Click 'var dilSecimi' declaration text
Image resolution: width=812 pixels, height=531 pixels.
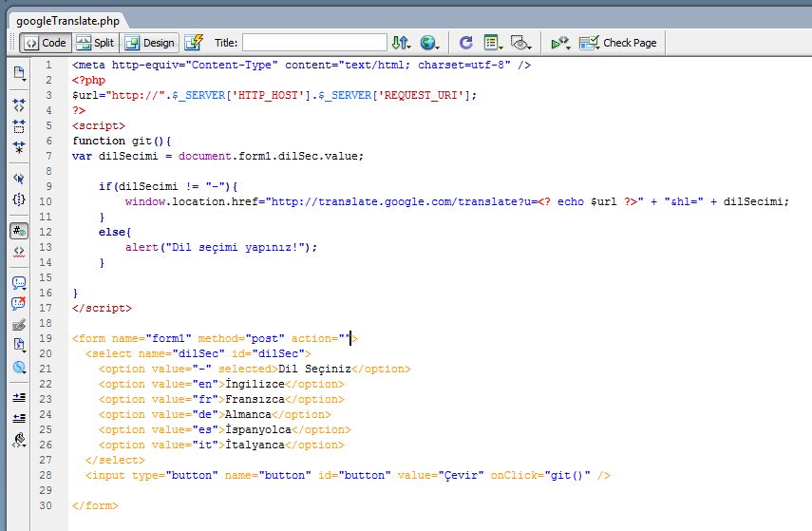[115, 156]
